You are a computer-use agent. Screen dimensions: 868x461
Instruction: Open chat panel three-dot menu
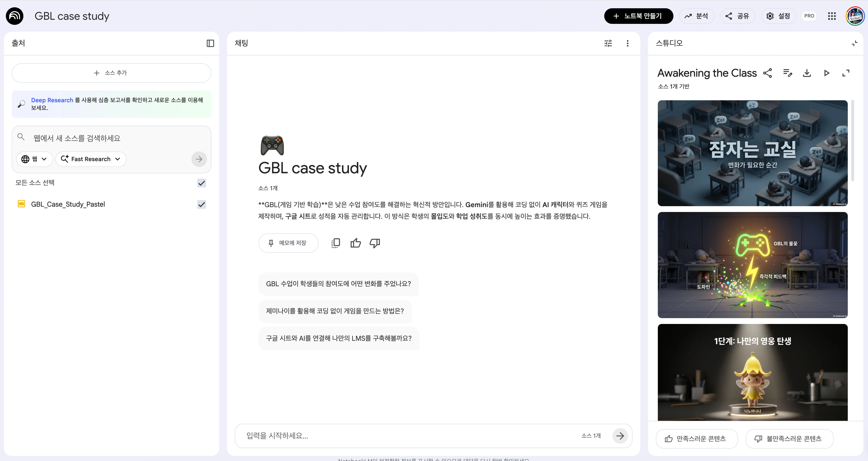[x=627, y=43]
